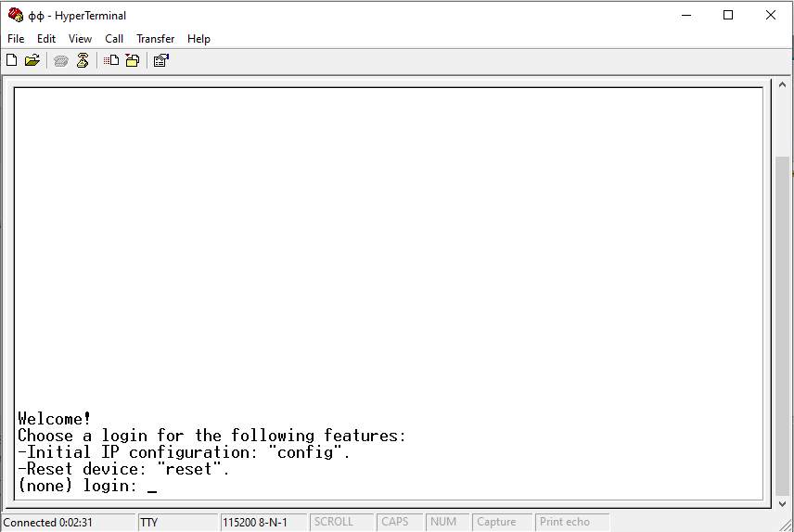Click the HyperTerminal title bar app icon
Image resolution: width=794 pixels, height=532 pixels.
[16, 15]
